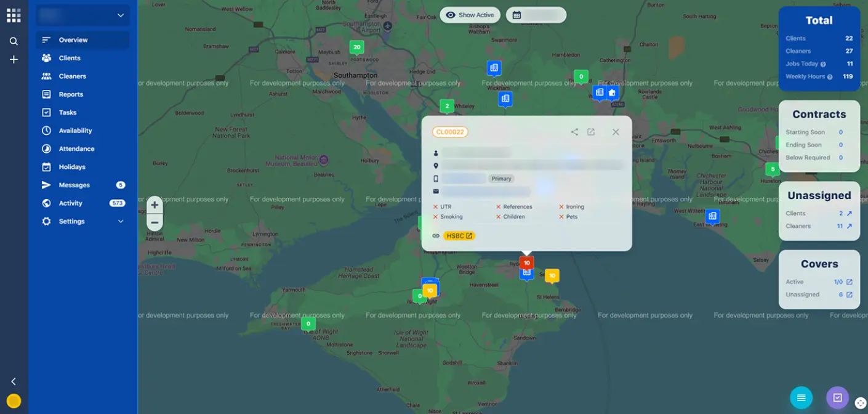
Task: Open unassigned Clients arrow link
Action: [850, 213]
